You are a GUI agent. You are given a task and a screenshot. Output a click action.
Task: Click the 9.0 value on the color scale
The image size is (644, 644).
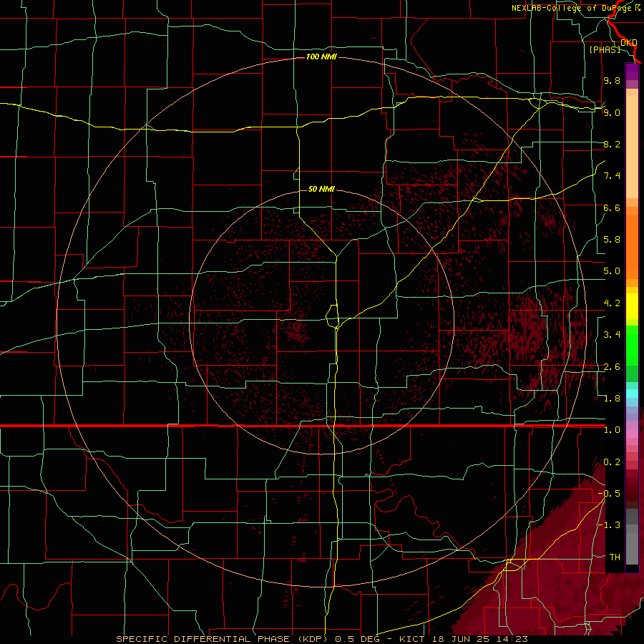pos(612,112)
